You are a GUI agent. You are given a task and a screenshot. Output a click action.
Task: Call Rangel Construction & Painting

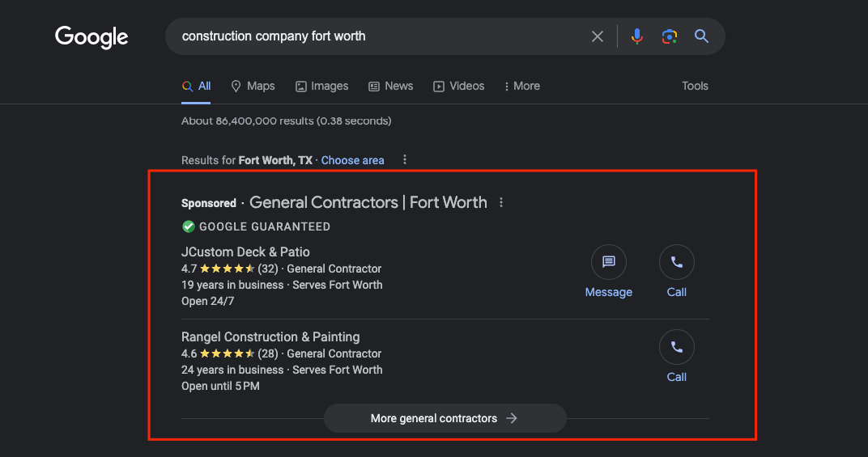click(x=676, y=347)
